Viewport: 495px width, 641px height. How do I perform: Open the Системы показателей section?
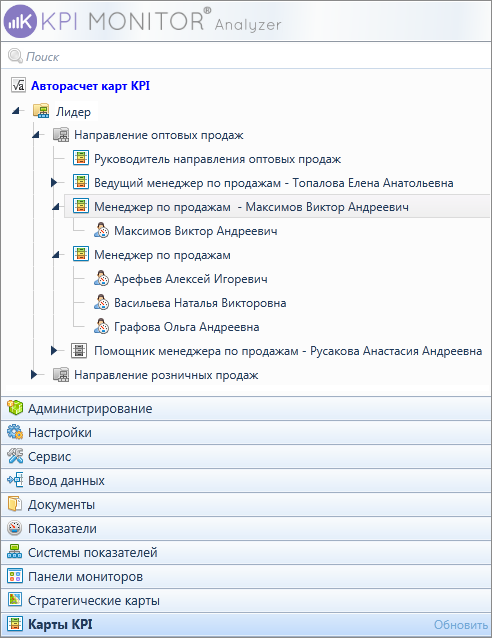point(246,552)
